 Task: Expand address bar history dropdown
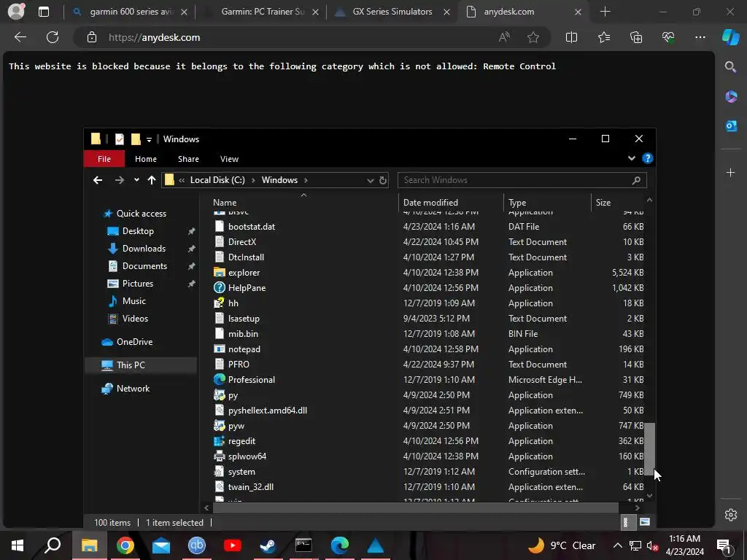[x=370, y=181]
